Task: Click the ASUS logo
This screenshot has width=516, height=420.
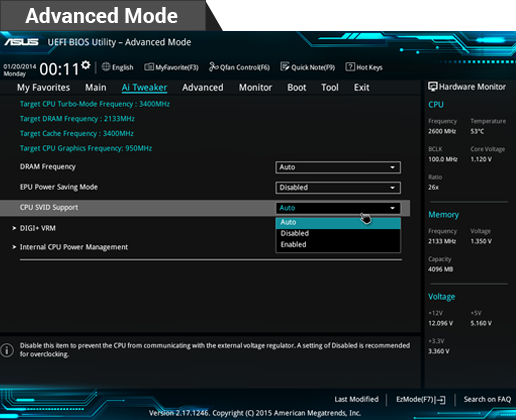Action: [21, 42]
